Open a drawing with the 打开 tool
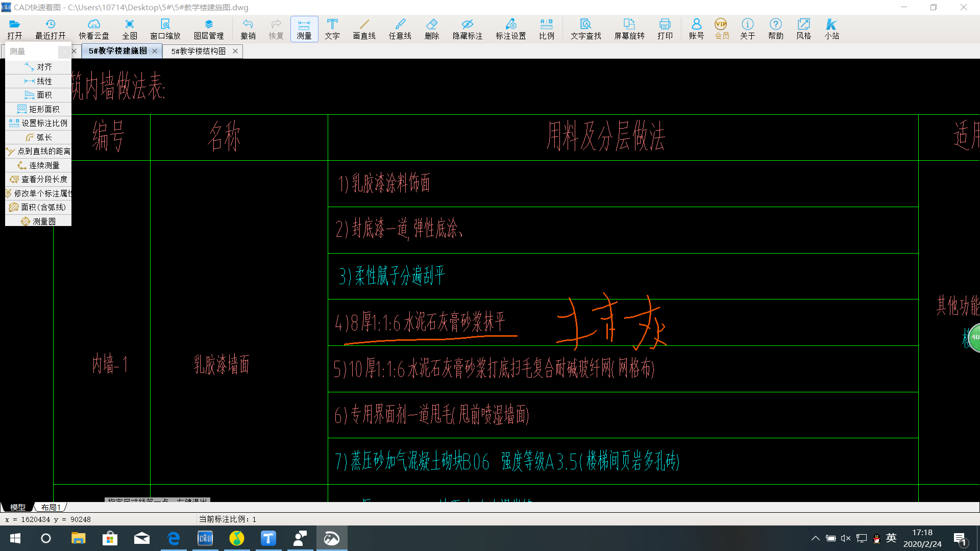980x551 pixels. (15, 29)
